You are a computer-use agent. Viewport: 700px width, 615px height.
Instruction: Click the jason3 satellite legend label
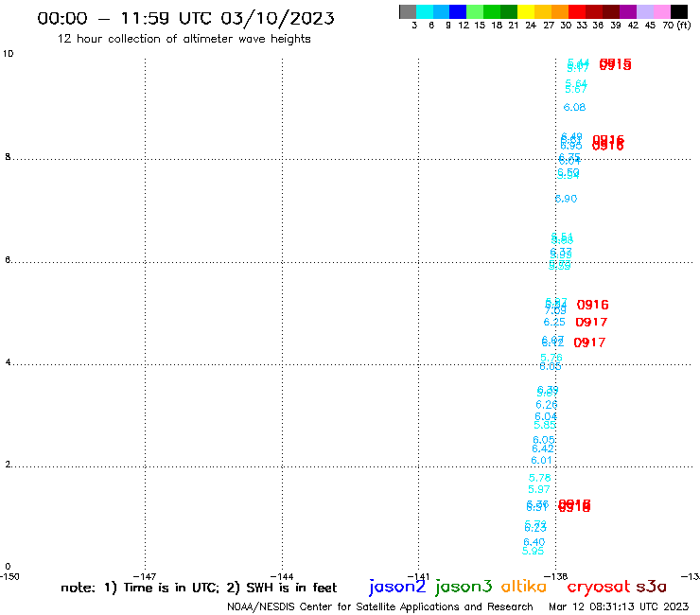[x=464, y=587]
